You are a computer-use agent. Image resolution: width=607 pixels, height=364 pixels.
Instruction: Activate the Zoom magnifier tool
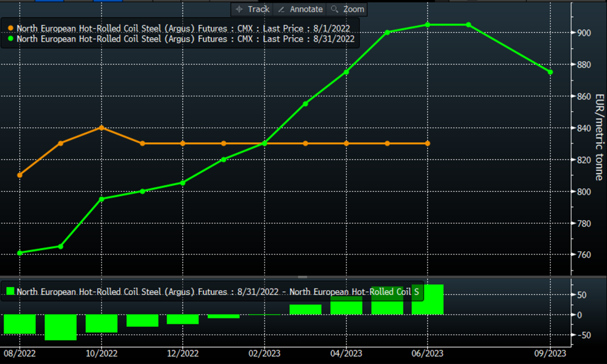(347, 9)
